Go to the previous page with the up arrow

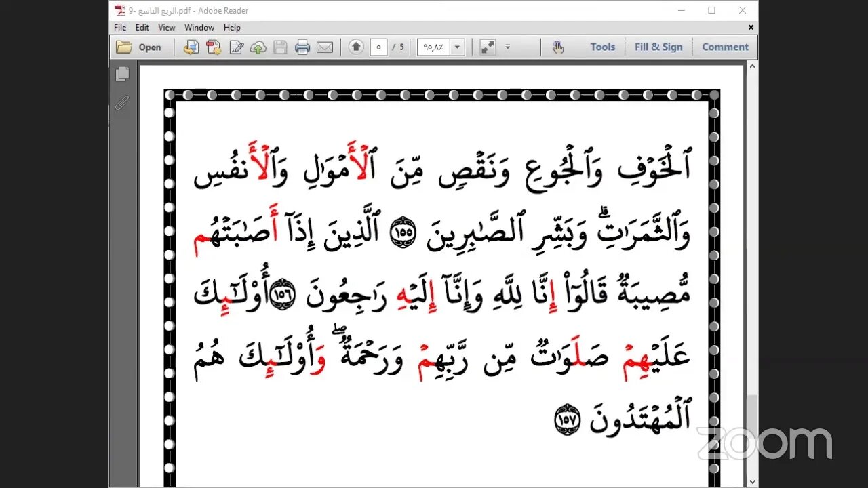click(356, 47)
